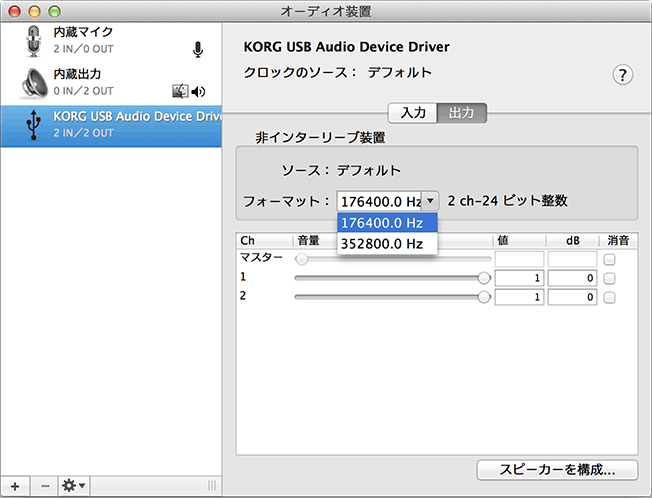
Task: Click the system sound Finder icon on 内蔵出力
Action: (x=180, y=91)
